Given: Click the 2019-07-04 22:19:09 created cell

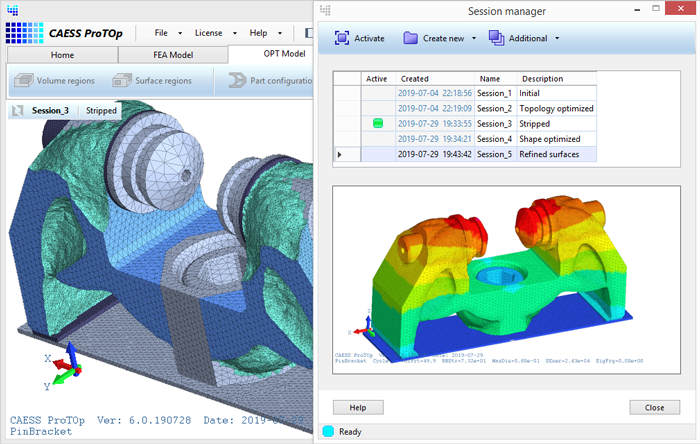Looking at the screenshot, I should (435, 108).
